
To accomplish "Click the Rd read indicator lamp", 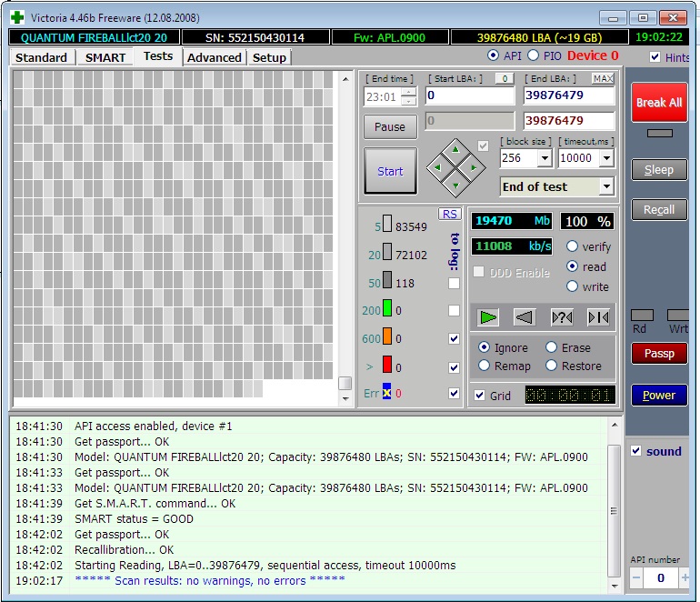I will pyautogui.click(x=642, y=316).
